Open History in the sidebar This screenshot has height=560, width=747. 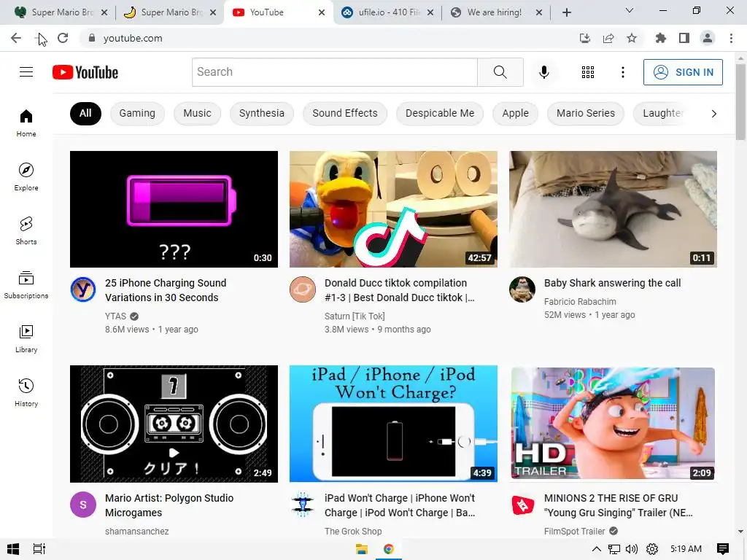click(x=26, y=392)
